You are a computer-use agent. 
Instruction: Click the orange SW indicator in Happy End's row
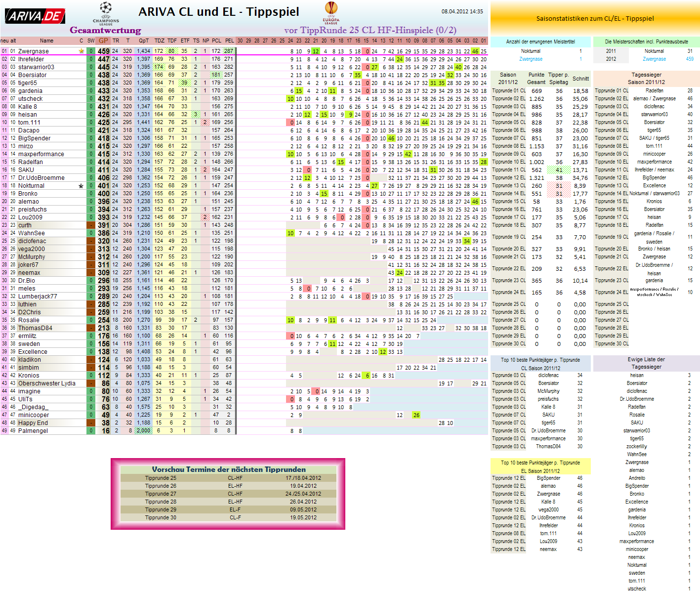(91, 423)
